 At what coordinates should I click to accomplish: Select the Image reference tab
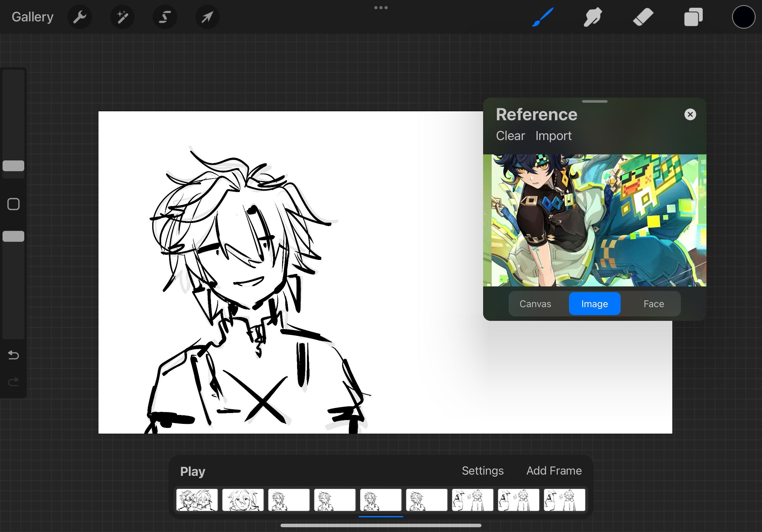594,304
